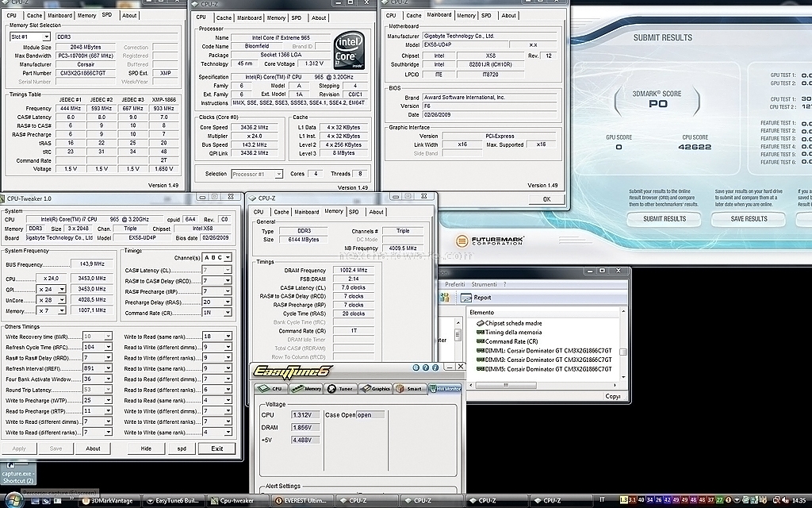Open the Preferiti menu in Everest
This screenshot has height=508, width=812.
tap(455, 285)
